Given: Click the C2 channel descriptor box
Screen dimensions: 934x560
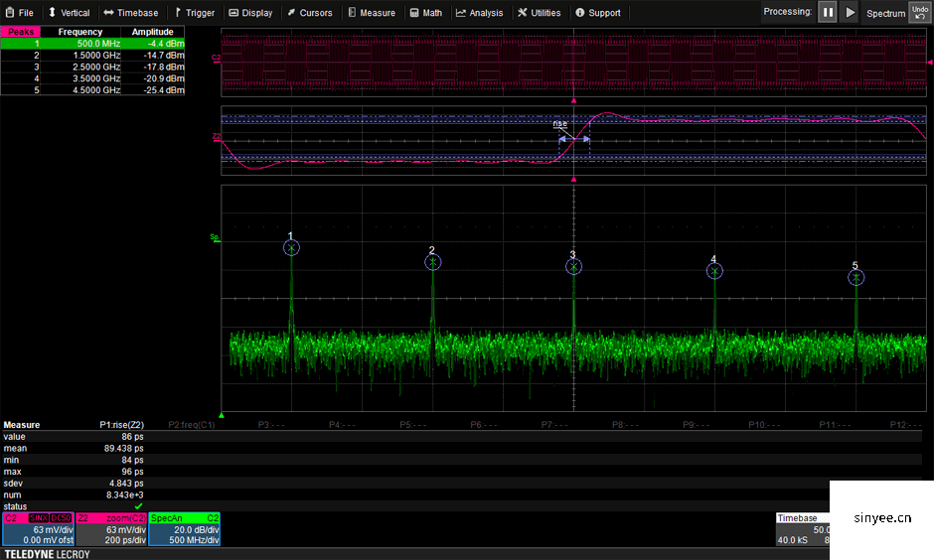Looking at the screenshot, I should [38, 529].
